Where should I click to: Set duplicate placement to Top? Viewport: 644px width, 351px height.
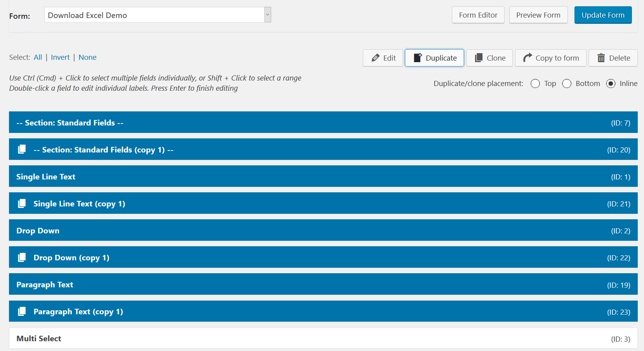535,84
